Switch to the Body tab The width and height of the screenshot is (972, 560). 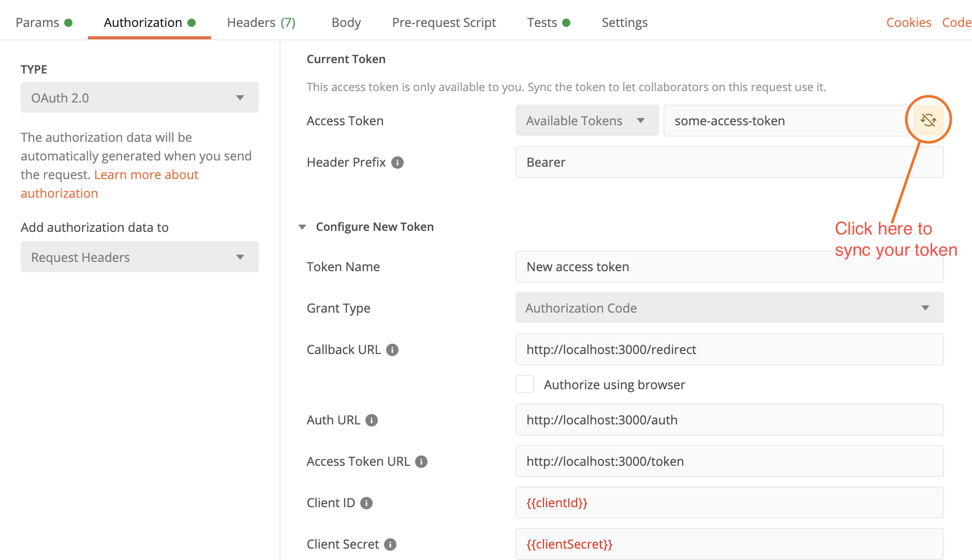tap(346, 23)
